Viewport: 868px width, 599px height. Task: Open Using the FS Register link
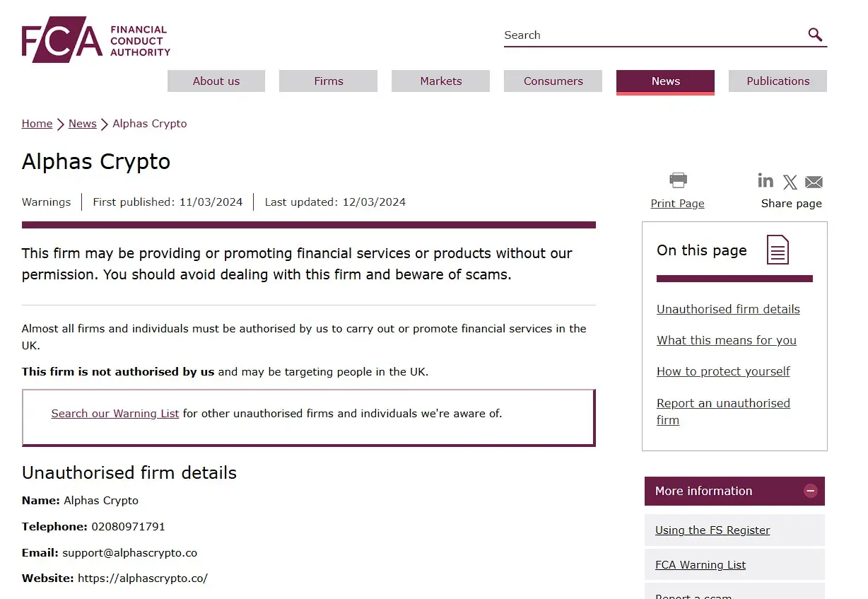[x=712, y=530]
